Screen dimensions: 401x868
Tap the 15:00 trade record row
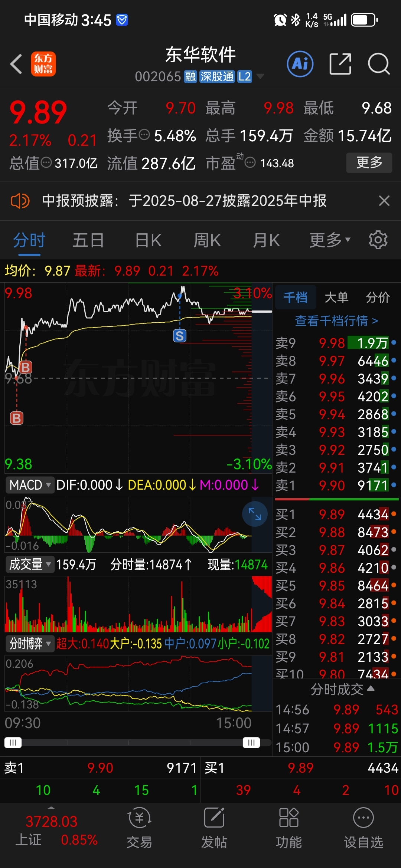tap(336, 747)
